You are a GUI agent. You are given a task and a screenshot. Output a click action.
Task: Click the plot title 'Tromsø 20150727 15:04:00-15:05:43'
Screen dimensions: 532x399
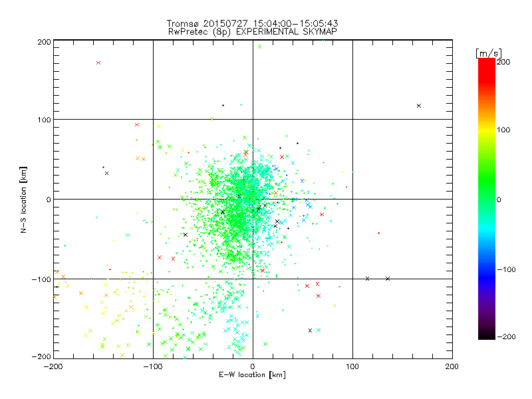[x=252, y=23]
